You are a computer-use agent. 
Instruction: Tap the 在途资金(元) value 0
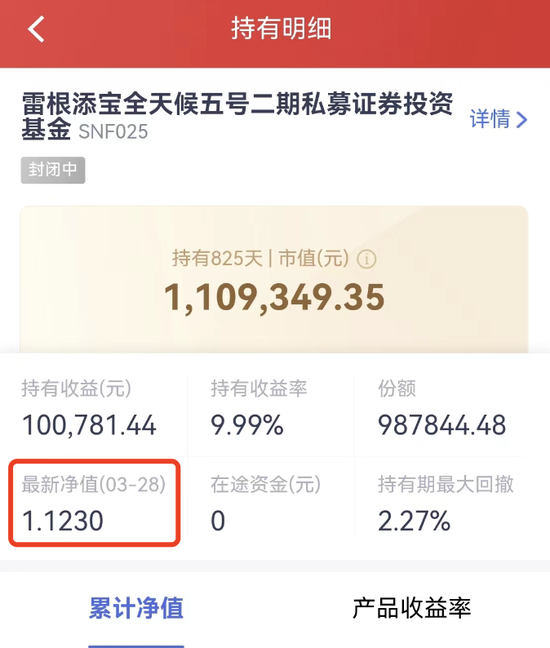pos(218,521)
